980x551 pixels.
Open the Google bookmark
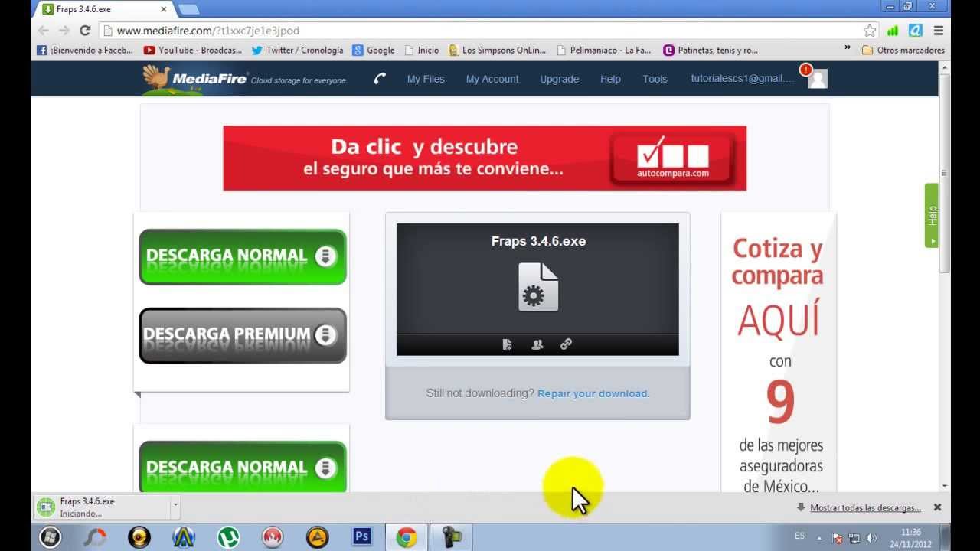pos(374,50)
